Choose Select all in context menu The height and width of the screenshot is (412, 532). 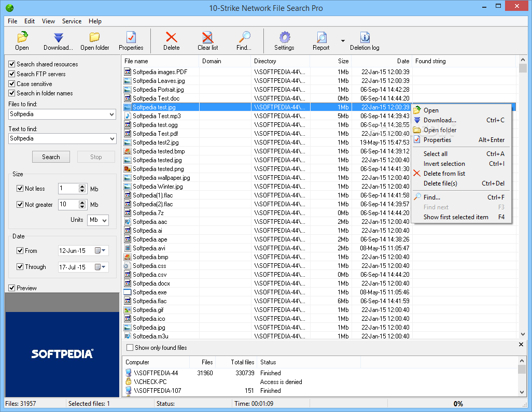pyautogui.click(x=461, y=154)
